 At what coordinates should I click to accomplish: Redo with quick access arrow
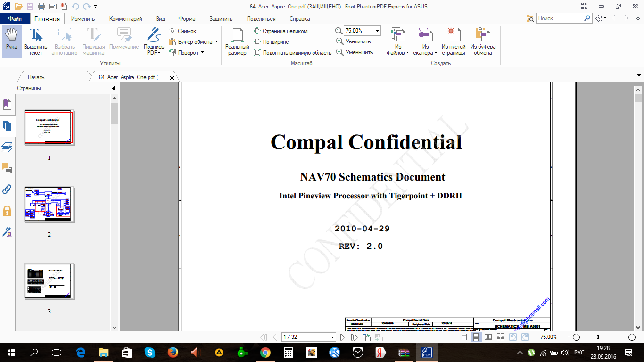(x=86, y=6)
